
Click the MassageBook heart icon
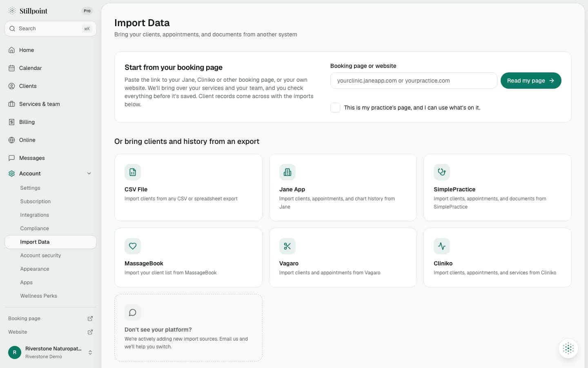tap(133, 246)
